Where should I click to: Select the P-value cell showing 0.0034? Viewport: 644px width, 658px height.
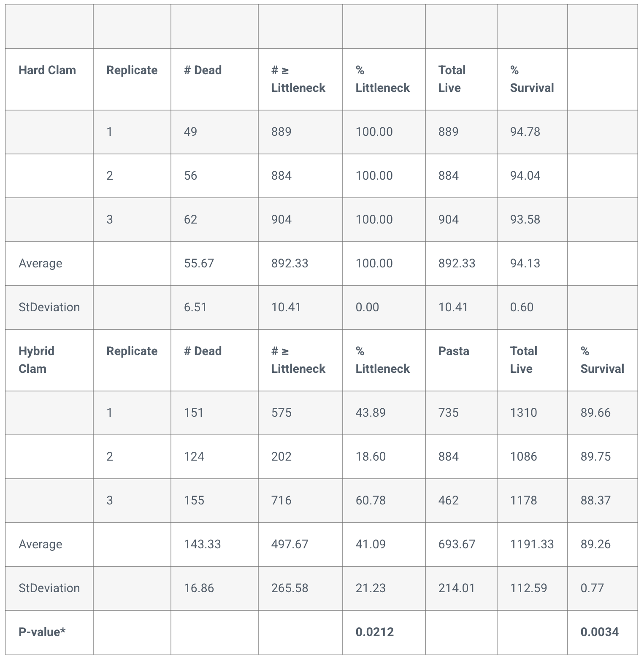(x=600, y=632)
